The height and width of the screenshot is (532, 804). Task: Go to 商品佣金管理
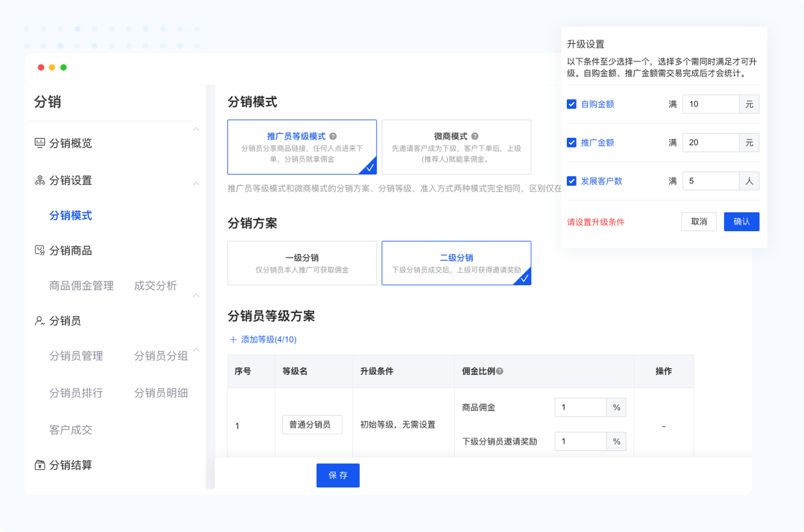point(81,285)
